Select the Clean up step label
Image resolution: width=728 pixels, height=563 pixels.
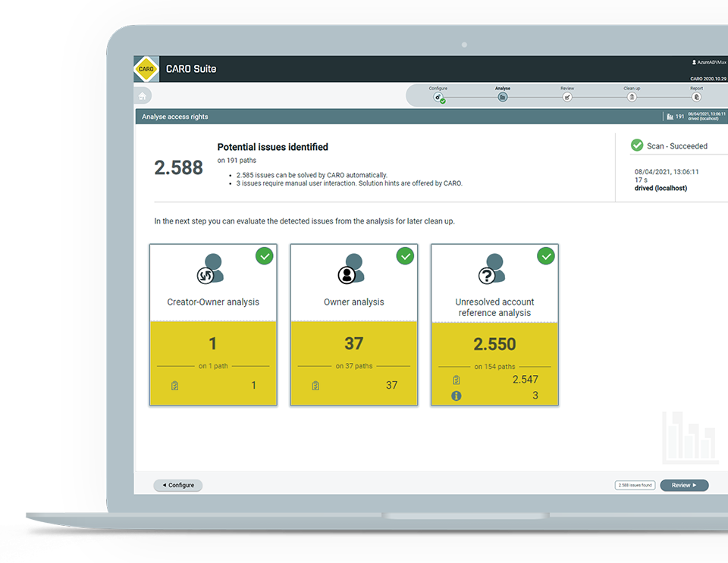(x=632, y=88)
